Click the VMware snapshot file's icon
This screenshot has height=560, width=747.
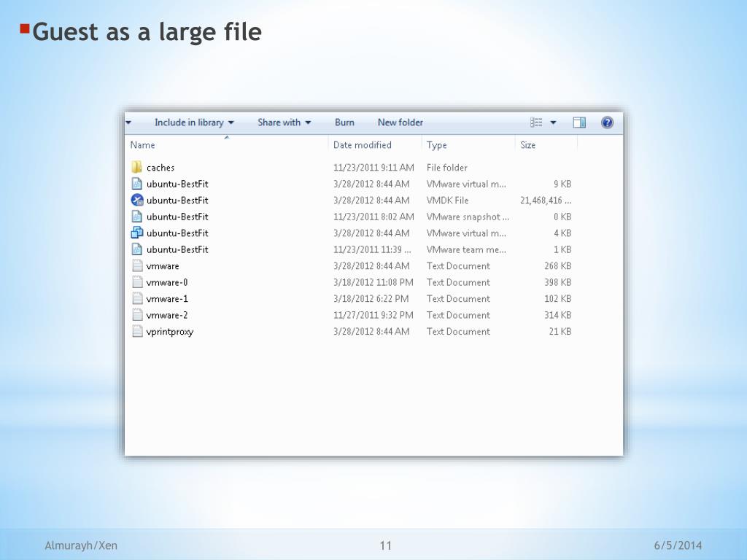(x=136, y=217)
